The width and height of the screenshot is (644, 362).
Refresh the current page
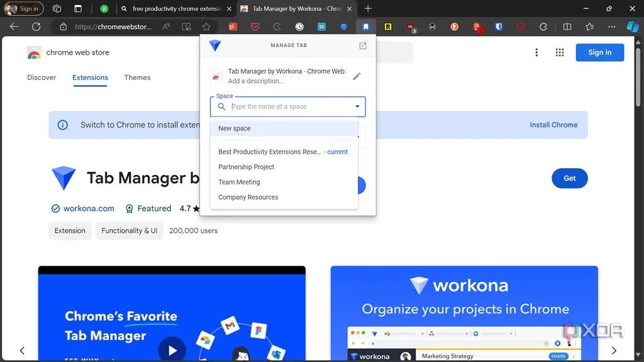click(x=36, y=26)
